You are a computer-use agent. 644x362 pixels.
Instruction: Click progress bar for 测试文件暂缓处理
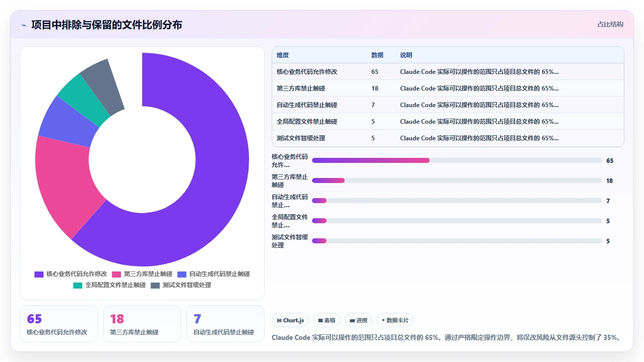(457, 241)
